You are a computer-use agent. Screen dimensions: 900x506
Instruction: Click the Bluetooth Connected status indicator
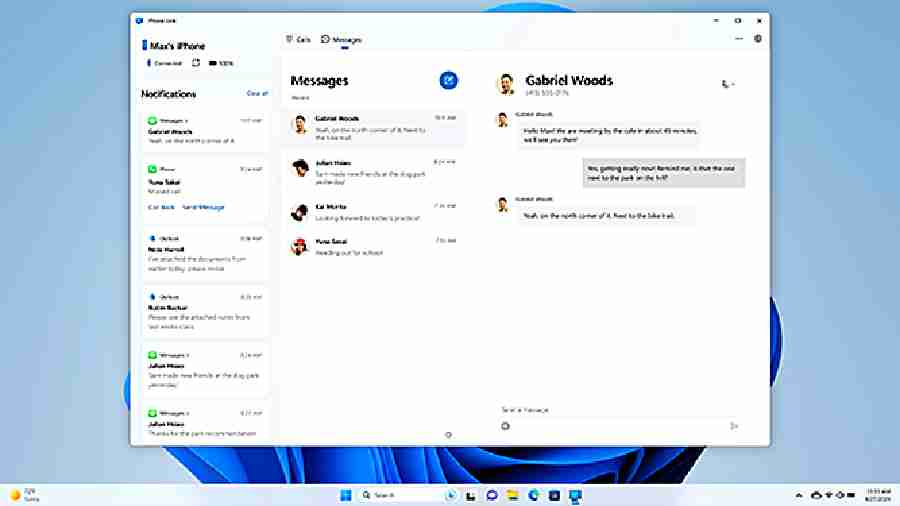click(165, 63)
